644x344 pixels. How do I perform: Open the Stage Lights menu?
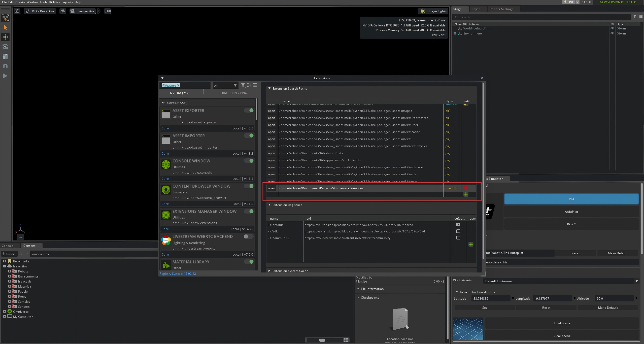(x=434, y=11)
